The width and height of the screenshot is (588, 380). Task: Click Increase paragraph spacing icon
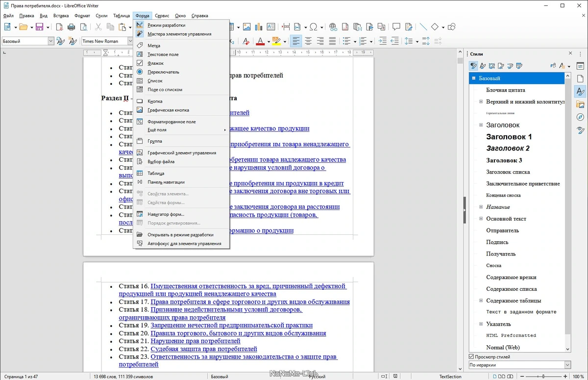(x=426, y=41)
